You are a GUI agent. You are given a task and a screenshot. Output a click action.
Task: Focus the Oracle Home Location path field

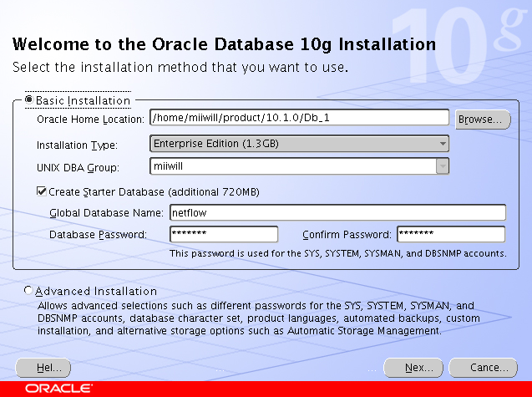tap(299, 118)
